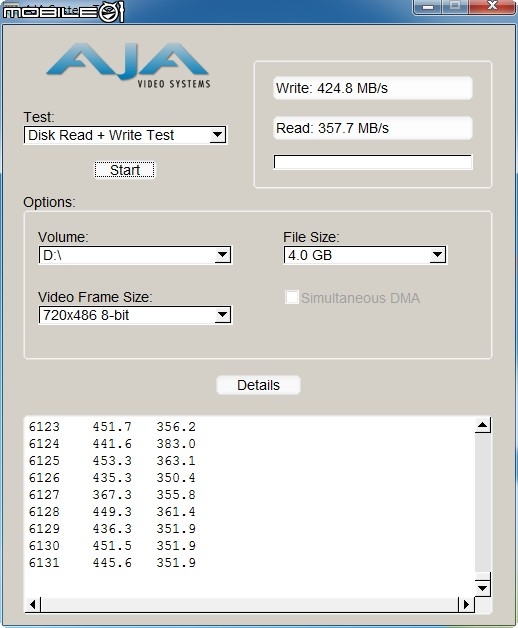Viewport: 518px width, 628px height.
Task: Click the Read speed result field
Action: (x=373, y=128)
